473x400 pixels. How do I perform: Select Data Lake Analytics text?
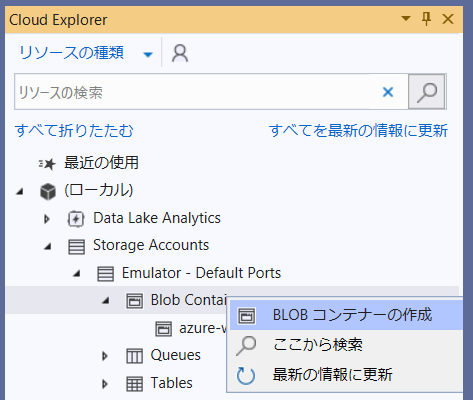coord(157,218)
